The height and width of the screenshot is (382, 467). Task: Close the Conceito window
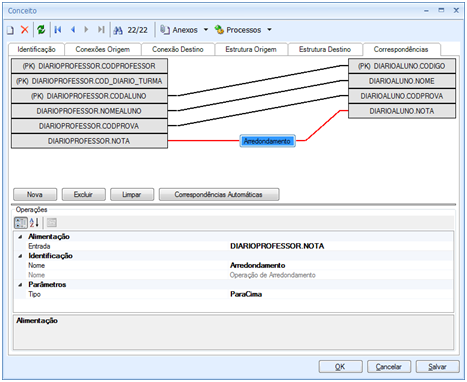pos(456,10)
